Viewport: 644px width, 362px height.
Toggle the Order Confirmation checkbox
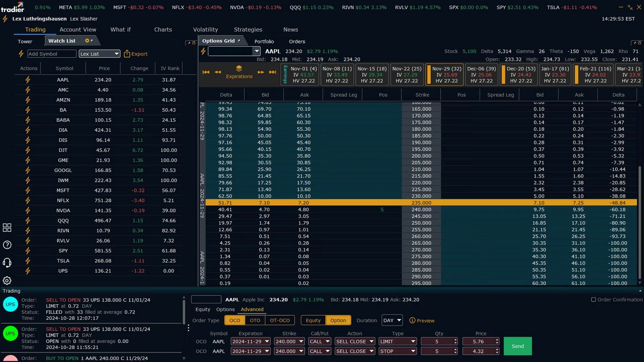click(x=593, y=300)
